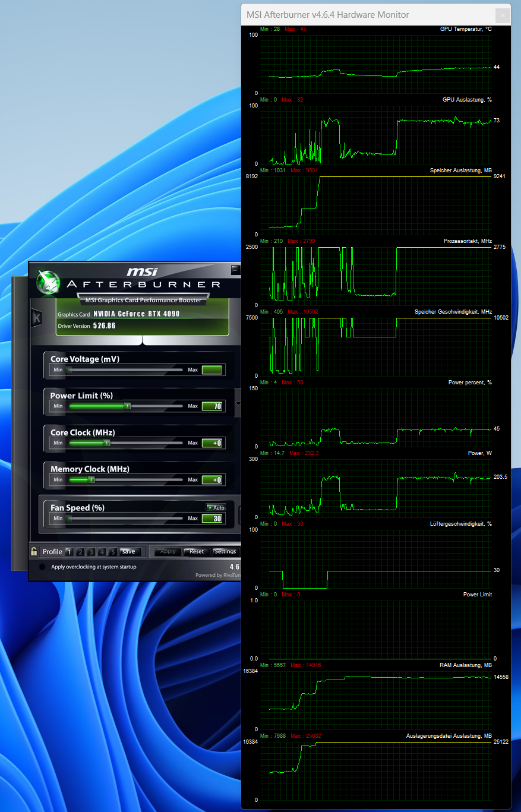Select profile slot 5

point(113,551)
